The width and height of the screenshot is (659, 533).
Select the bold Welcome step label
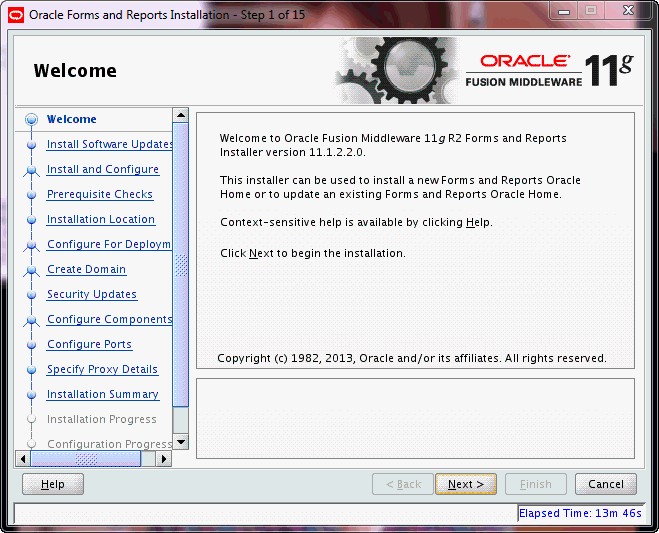tap(71, 119)
